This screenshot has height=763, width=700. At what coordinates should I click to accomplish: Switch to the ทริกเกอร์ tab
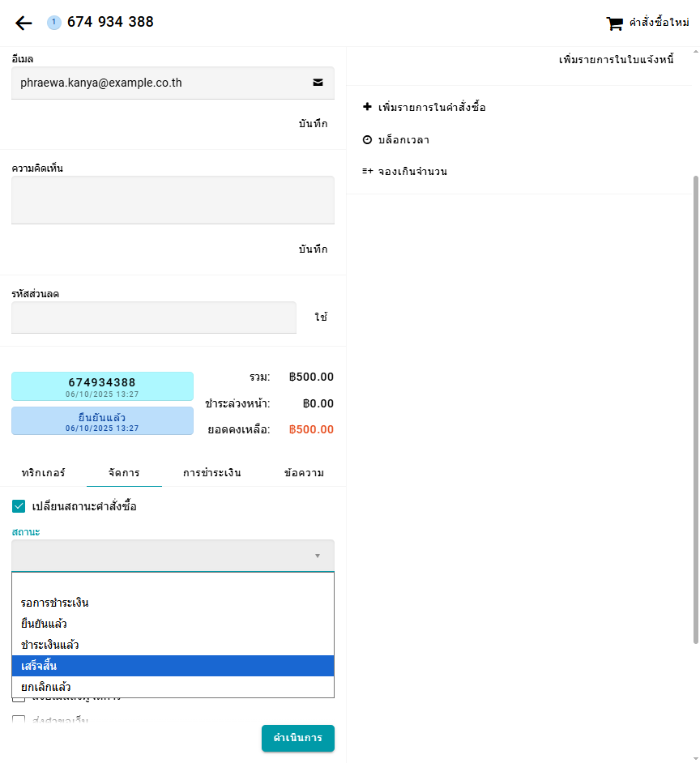point(43,473)
